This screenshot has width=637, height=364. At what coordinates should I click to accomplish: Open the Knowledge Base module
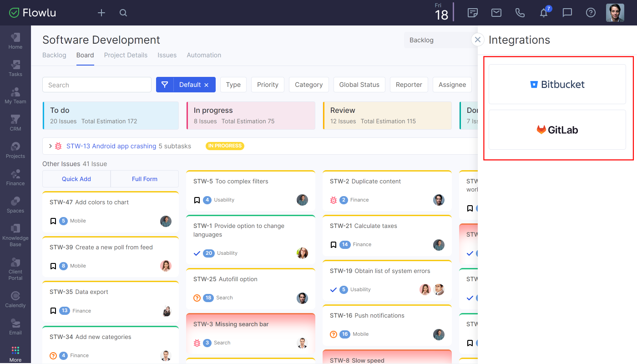pos(15,235)
